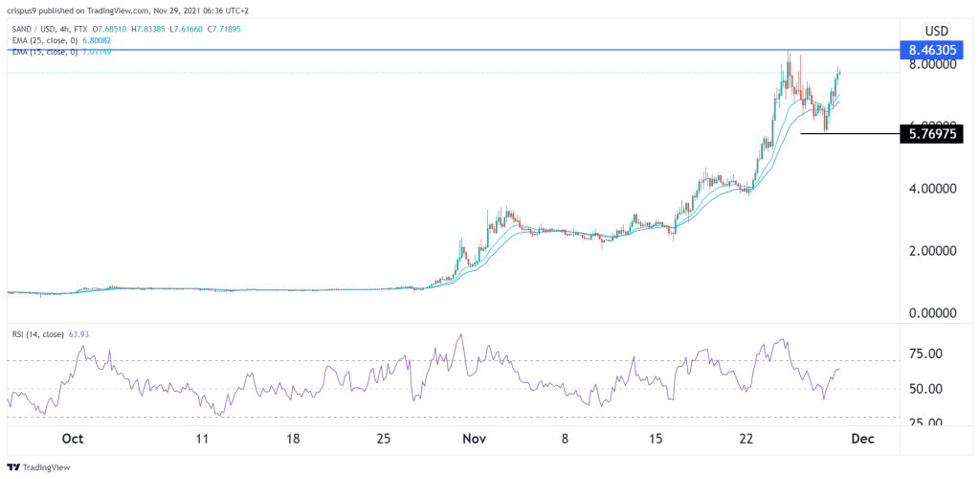The image size is (980, 479).
Task: Click the 11 date label on time axis
Action: [x=201, y=439]
